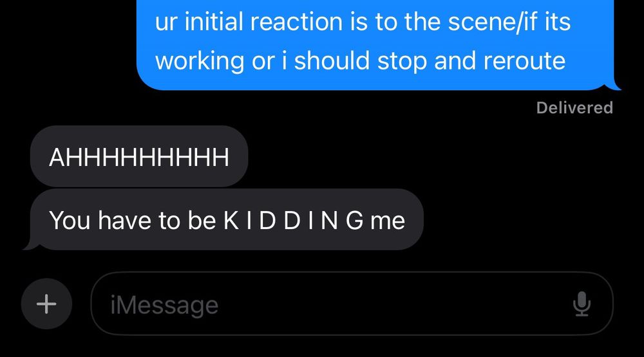Tap the tail of the gray received bubble

tap(31, 245)
